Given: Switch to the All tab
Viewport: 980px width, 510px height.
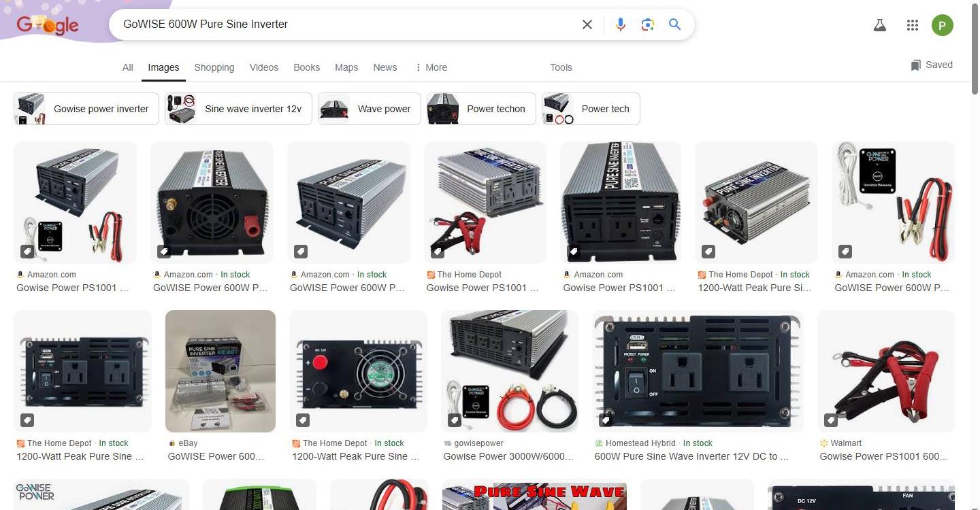Looking at the screenshot, I should click(127, 67).
